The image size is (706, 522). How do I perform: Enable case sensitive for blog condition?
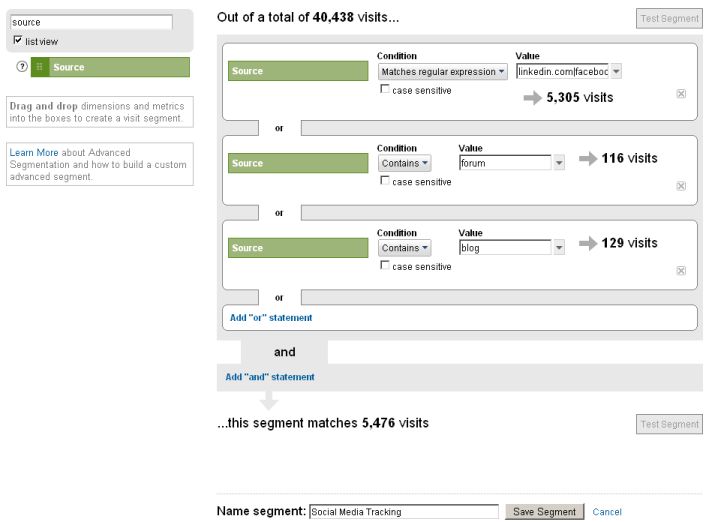click(x=385, y=265)
